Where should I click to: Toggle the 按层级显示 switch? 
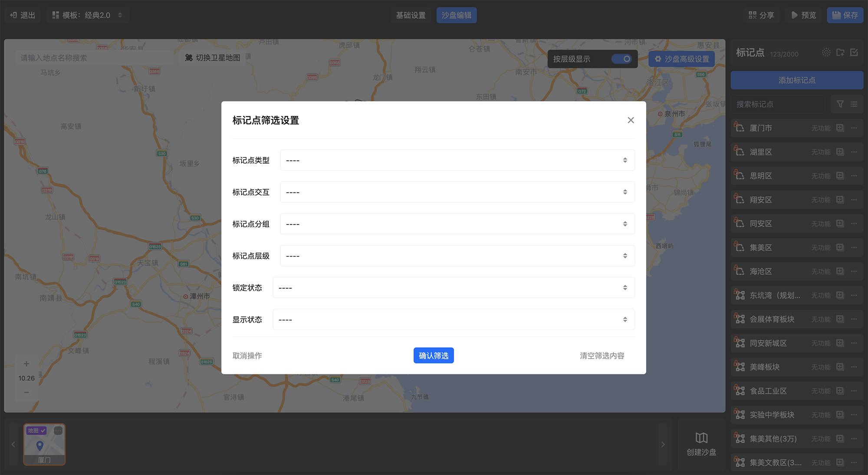pos(621,59)
